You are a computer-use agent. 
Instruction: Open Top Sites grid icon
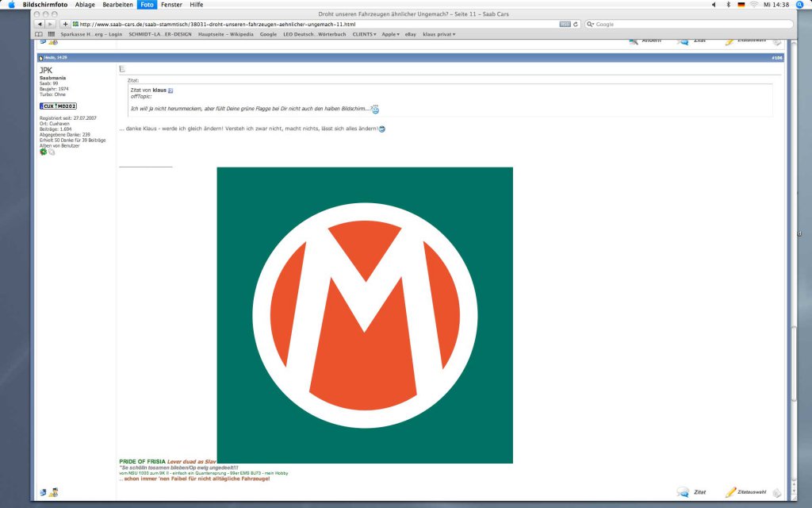(x=52, y=34)
